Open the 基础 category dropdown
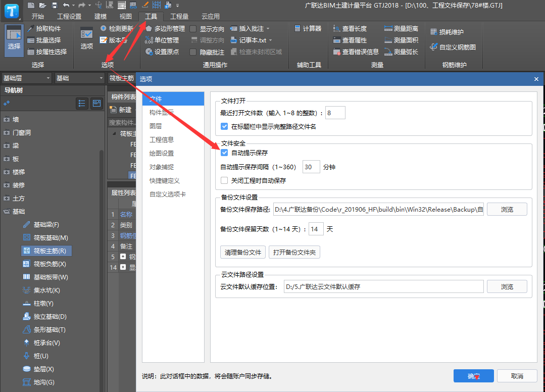Viewport: 545px width, 392px height. (x=80, y=78)
